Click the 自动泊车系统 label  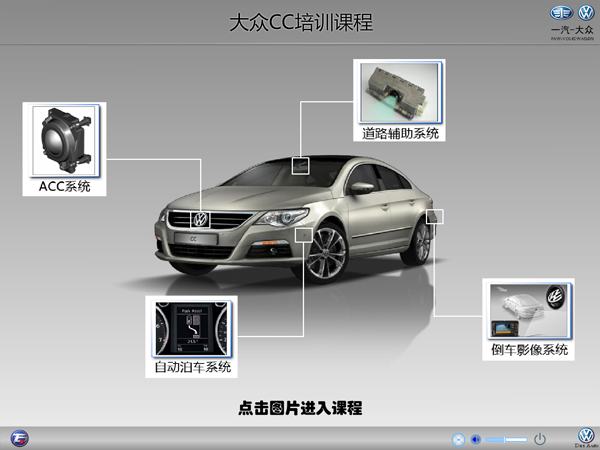pyautogui.click(x=192, y=367)
